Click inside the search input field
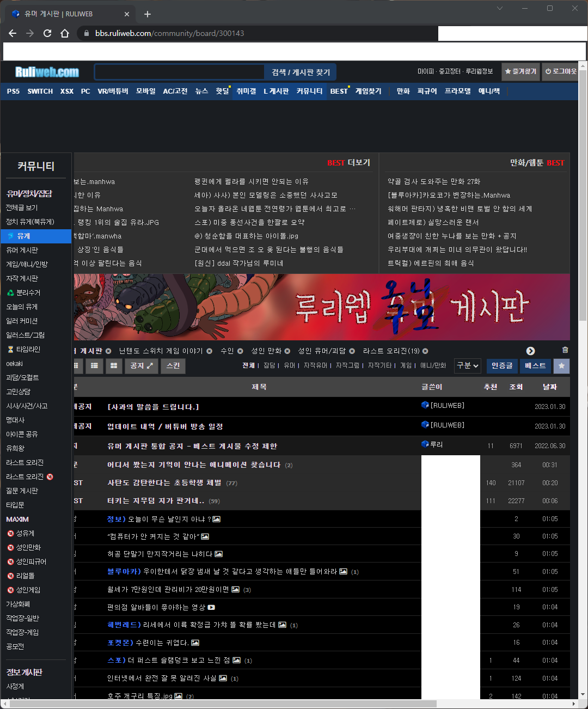Image resolution: width=588 pixels, height=709 pixels. [180, 71]
